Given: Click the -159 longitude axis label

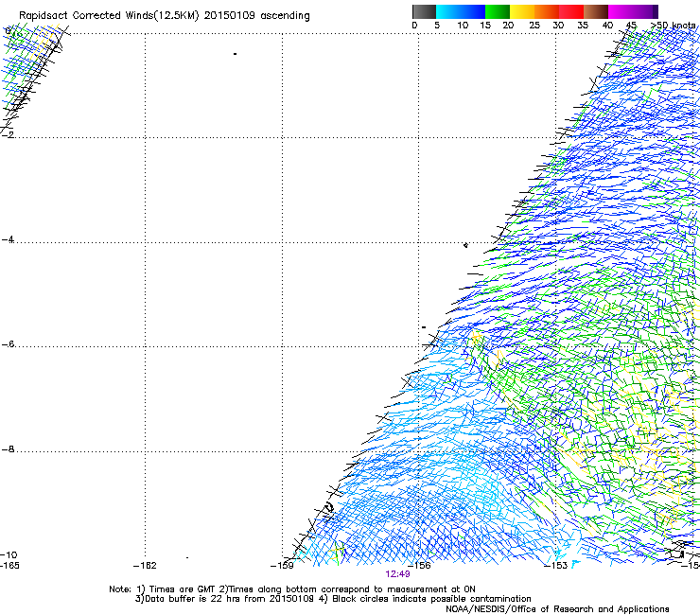Looking at the screenshot, I should tap(282, 566).
